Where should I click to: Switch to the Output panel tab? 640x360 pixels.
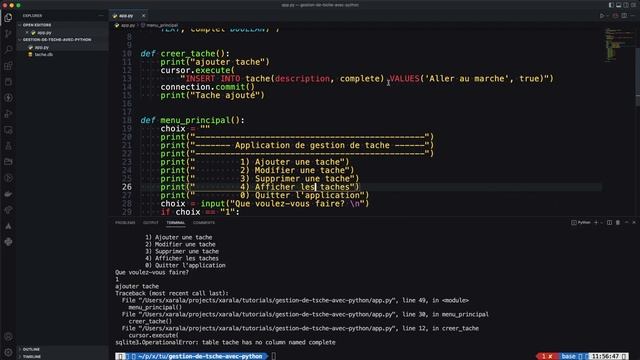pos(151,222)
